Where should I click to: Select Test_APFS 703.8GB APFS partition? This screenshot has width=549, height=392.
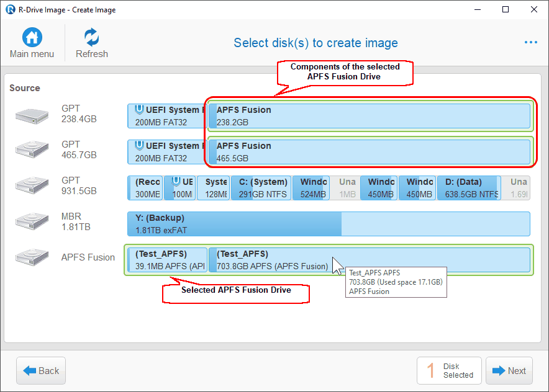coord(370,260)
